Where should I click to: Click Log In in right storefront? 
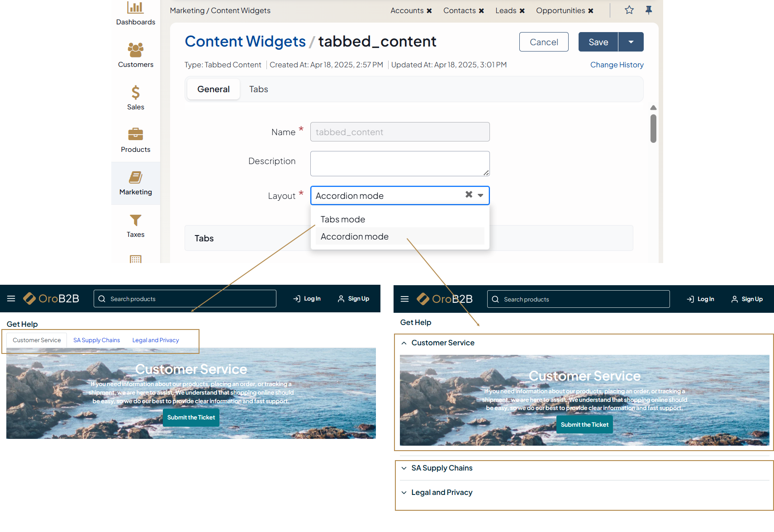pyautogui.click(x=701, y=299)
